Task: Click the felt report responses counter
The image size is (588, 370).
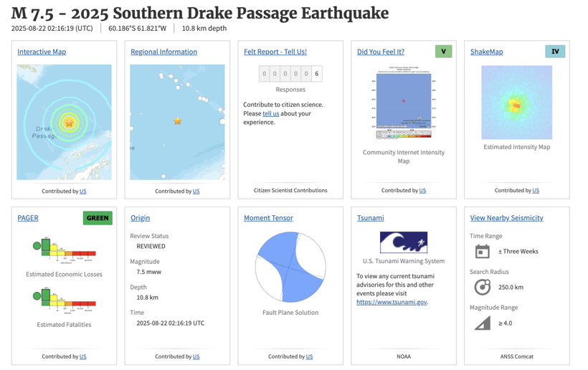Action: coord(290,74)
